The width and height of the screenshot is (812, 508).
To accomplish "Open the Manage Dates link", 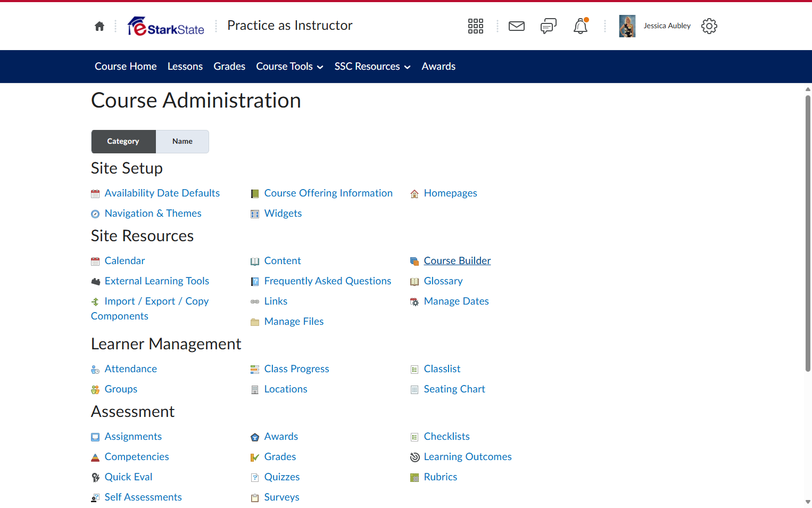I will point(457,301).
